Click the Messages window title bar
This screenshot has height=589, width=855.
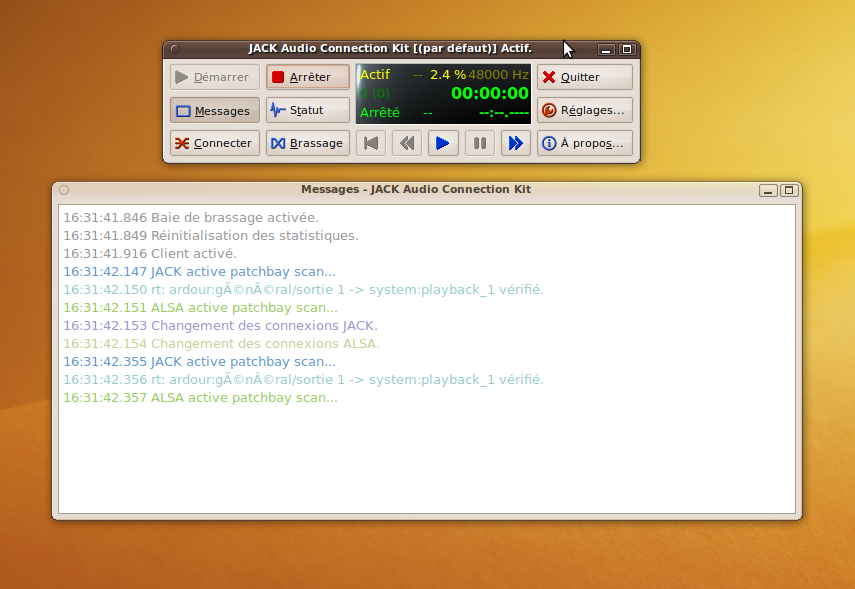point(416,190)
